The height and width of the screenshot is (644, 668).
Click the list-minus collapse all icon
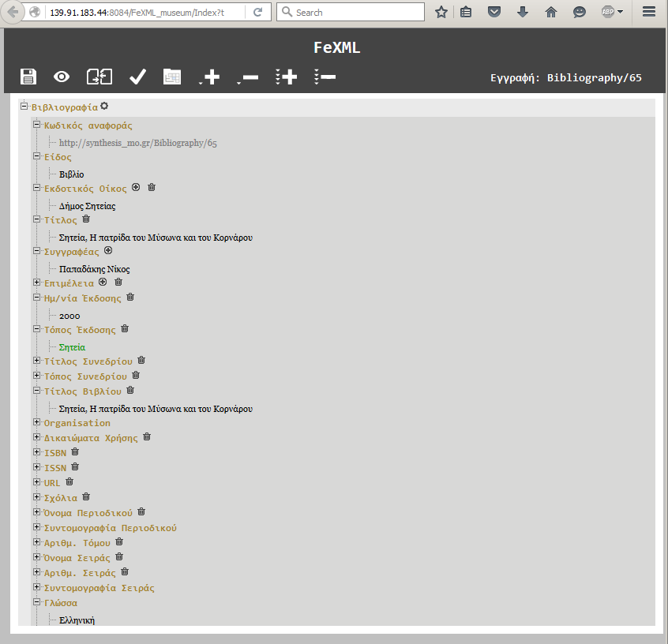pos(325,77)
